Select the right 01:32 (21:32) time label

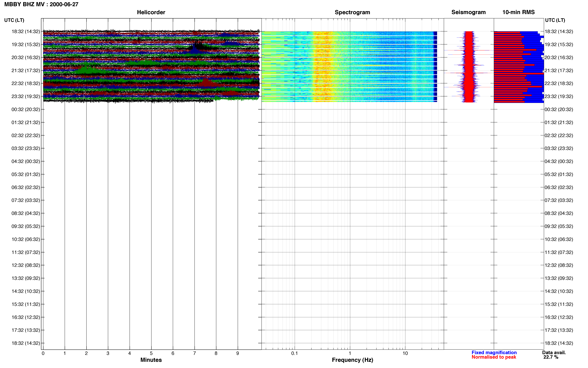tap(559, 122)
